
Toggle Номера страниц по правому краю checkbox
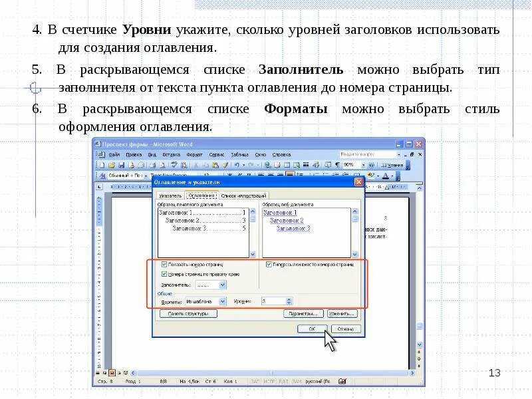164,274
